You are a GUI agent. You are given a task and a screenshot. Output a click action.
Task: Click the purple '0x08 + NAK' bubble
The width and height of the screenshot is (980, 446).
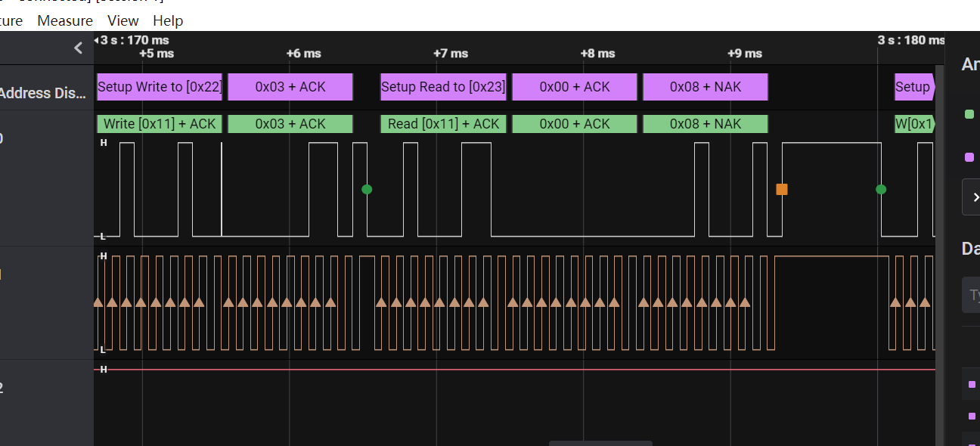tap(706, 87)
